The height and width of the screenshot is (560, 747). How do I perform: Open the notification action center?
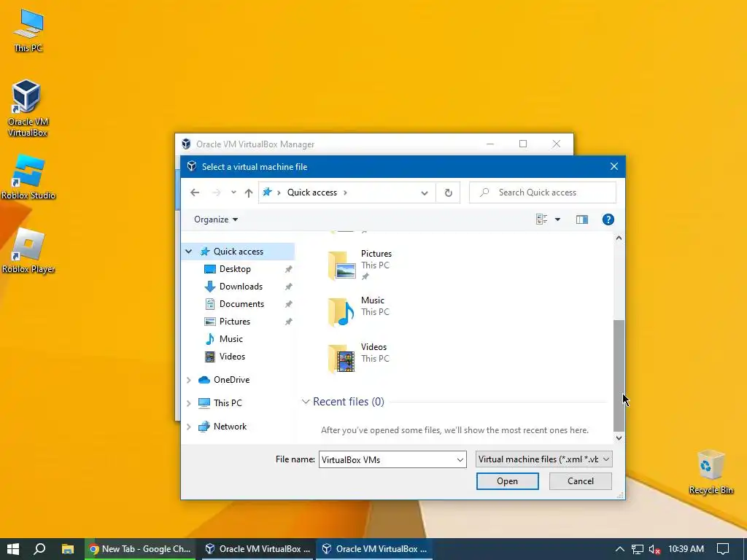[x=723, y=549]
